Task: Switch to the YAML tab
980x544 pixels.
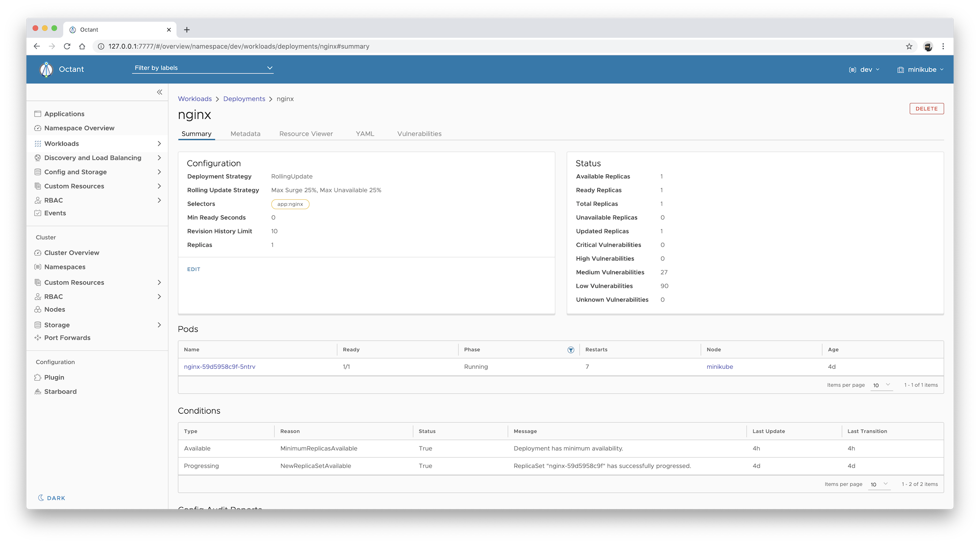Action: tap(365, 134)
